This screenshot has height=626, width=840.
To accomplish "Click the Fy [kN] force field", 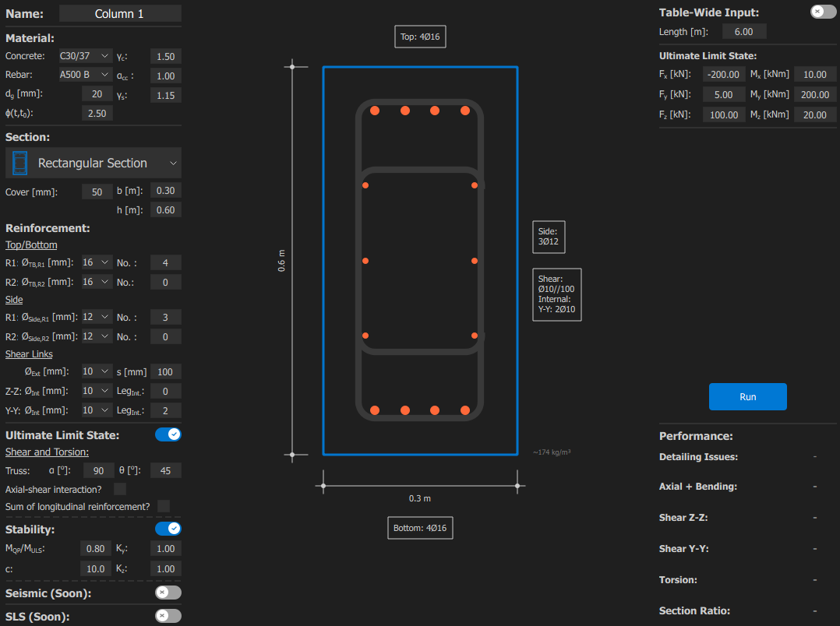I will (724, 95).
